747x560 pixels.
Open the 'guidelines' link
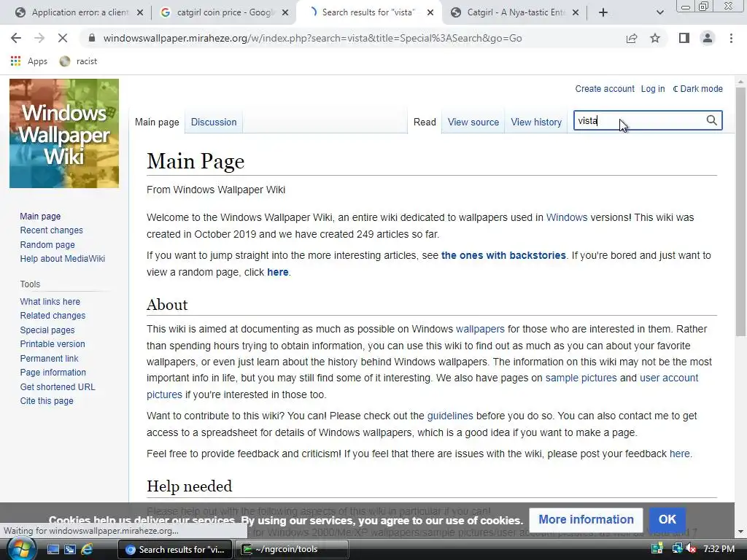tap(449, 416)
